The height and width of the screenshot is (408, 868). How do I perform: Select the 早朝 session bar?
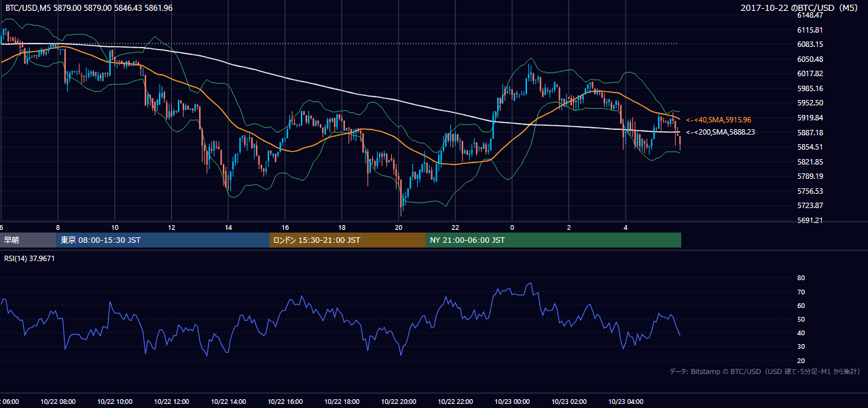[28, 240]
